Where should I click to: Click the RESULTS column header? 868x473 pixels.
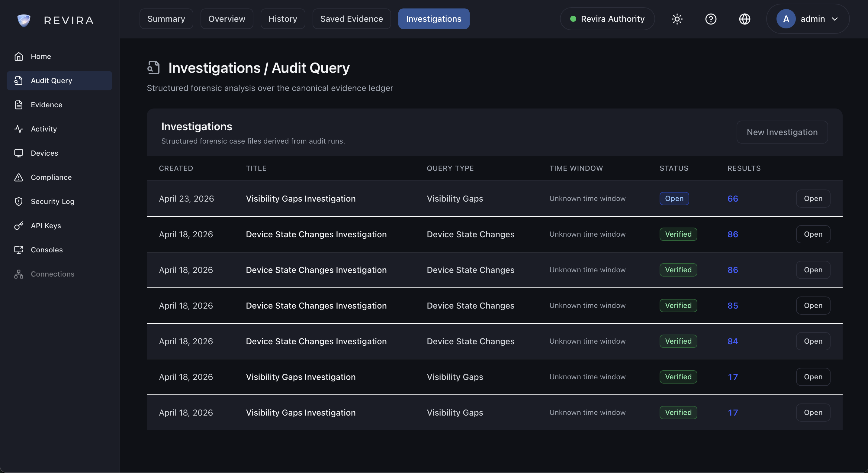[x=744, y=168]
